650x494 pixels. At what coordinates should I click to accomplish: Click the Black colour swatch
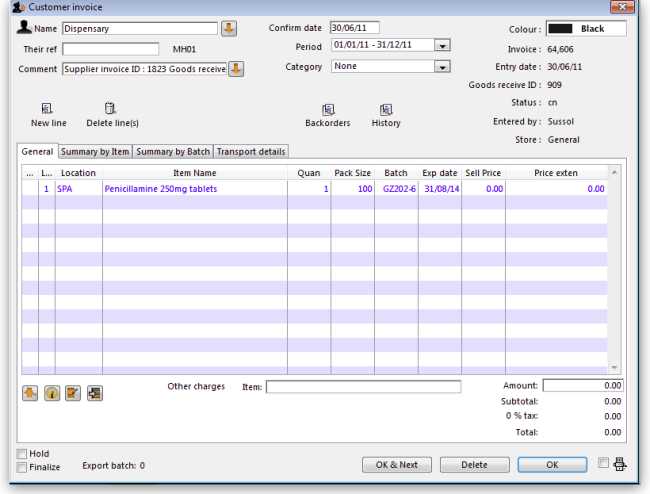(x=586, y=29)
